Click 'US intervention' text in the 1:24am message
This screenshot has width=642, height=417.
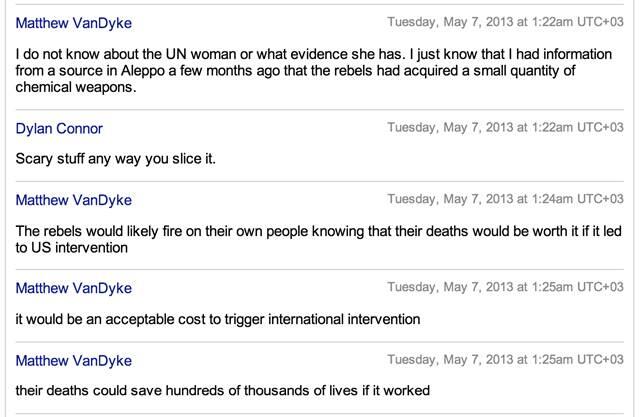click(79, 247)
